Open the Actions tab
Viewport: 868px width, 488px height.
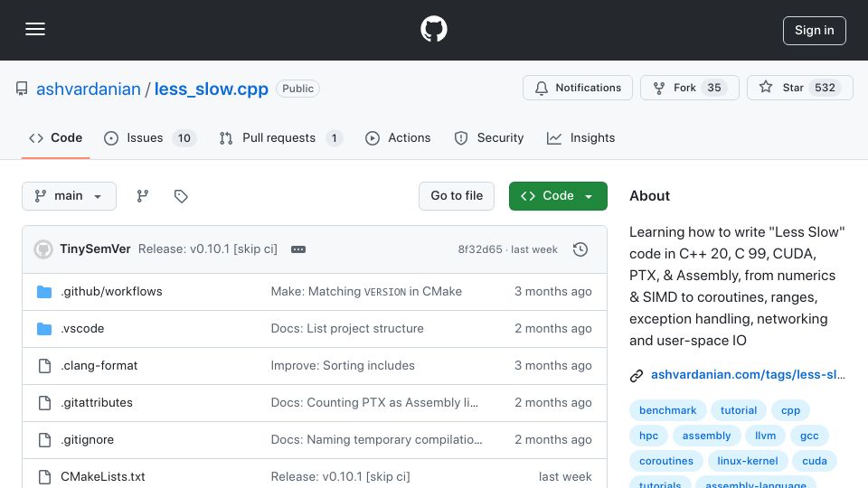(x=398, y=138)
